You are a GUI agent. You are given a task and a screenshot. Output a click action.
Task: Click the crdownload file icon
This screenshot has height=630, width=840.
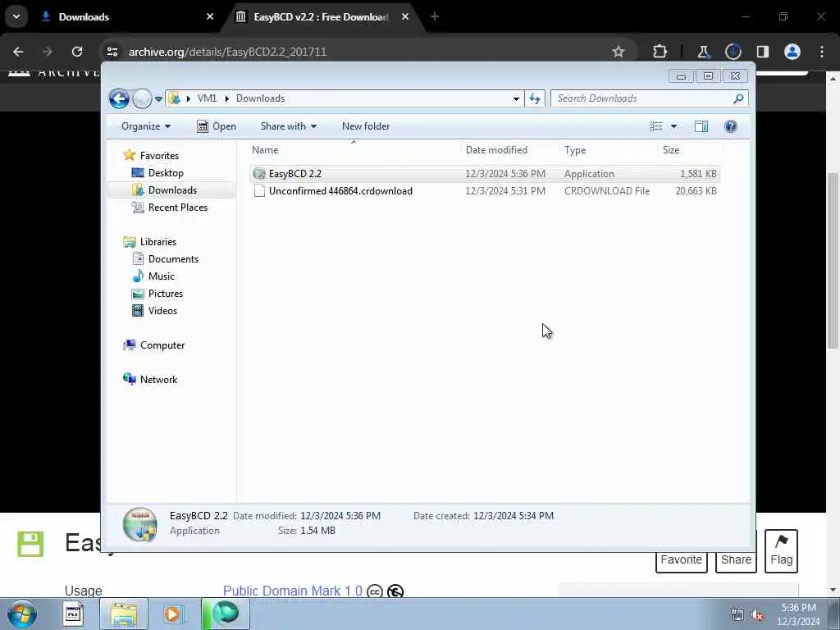[259, 190]
